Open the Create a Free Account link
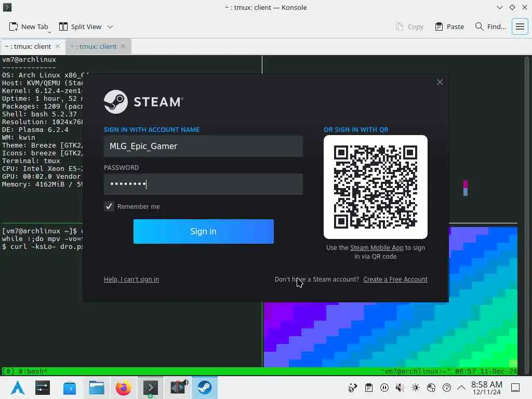Viewport: 532px width, 399px height. [395, 279]
